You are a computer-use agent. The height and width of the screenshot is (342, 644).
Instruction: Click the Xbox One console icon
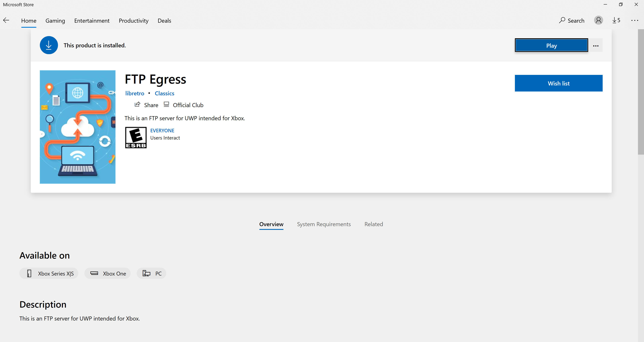click(x=94, y=273)
